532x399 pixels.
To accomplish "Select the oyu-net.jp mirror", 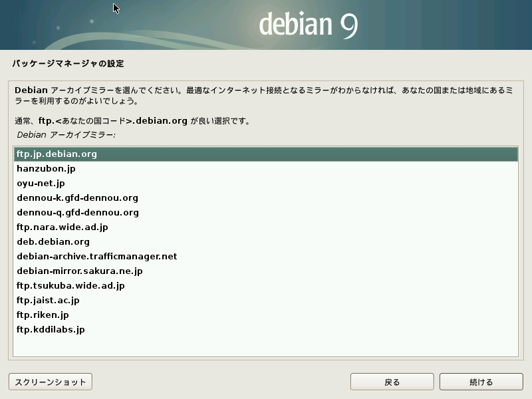I will [x=265, y=184].
